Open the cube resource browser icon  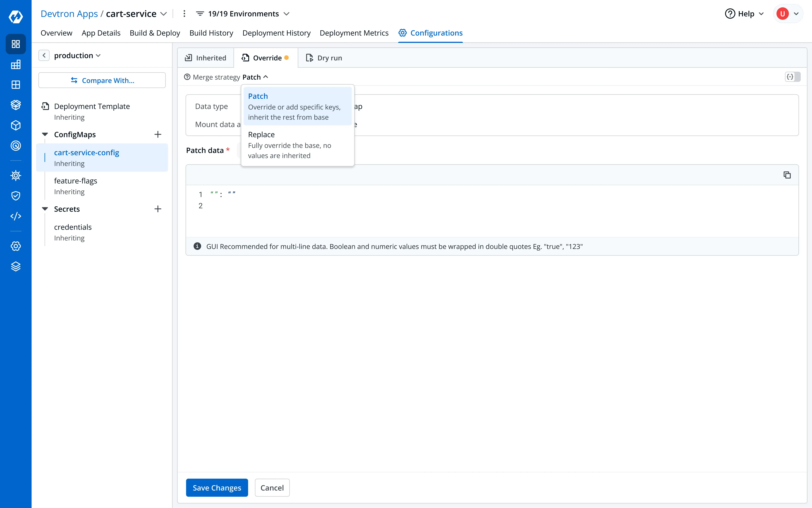coord(16,125)
